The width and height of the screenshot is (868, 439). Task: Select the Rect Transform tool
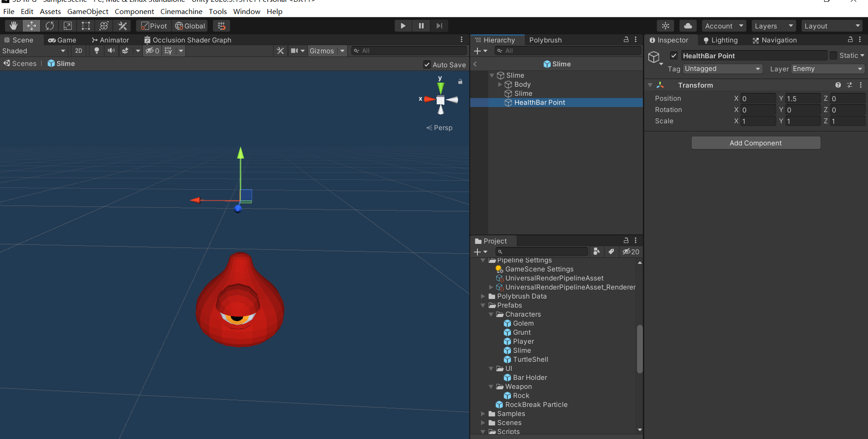click(86, 26)
